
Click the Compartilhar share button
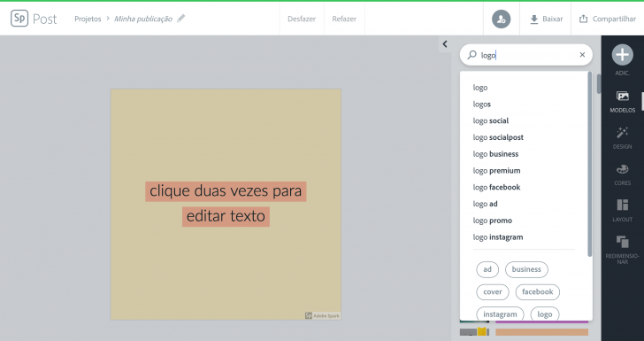(x=608, y=19)
